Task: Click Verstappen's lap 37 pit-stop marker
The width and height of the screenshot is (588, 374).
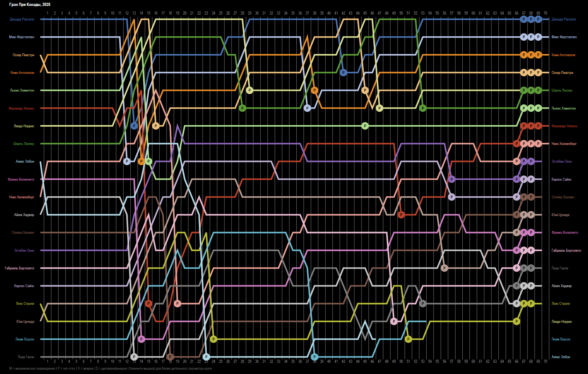Action: coord(307,108)
